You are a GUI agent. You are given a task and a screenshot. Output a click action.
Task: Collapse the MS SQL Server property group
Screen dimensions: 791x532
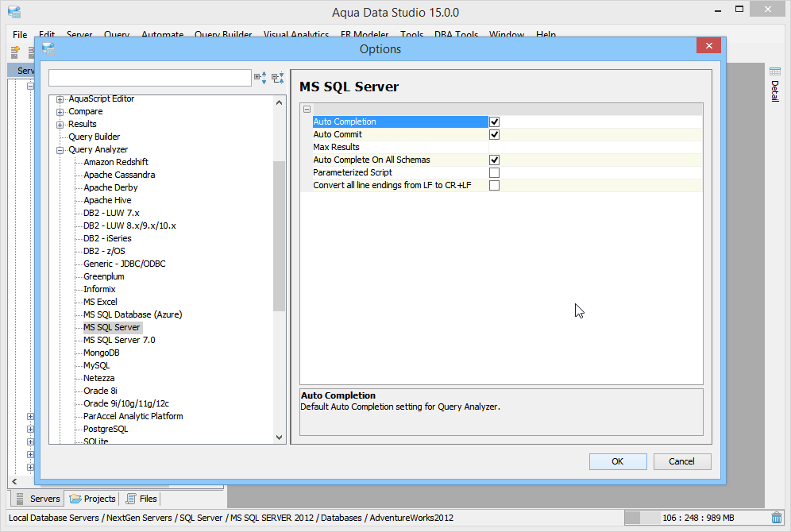point(307,109)
